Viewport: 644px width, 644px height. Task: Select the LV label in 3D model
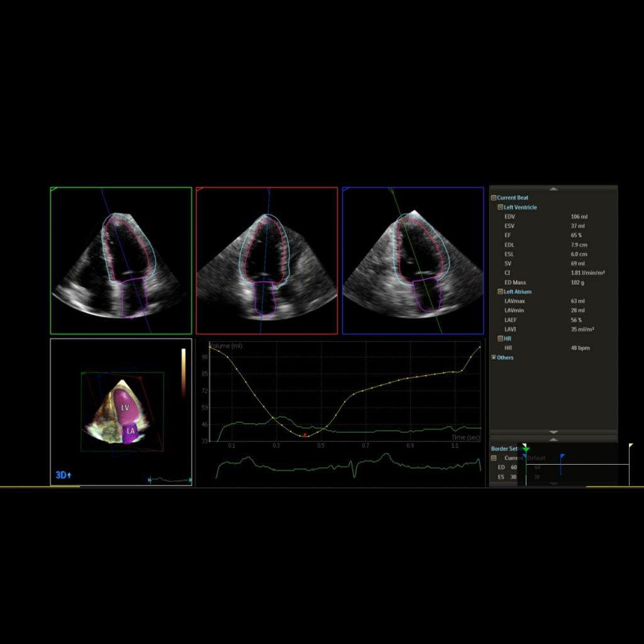pos(125,408)
